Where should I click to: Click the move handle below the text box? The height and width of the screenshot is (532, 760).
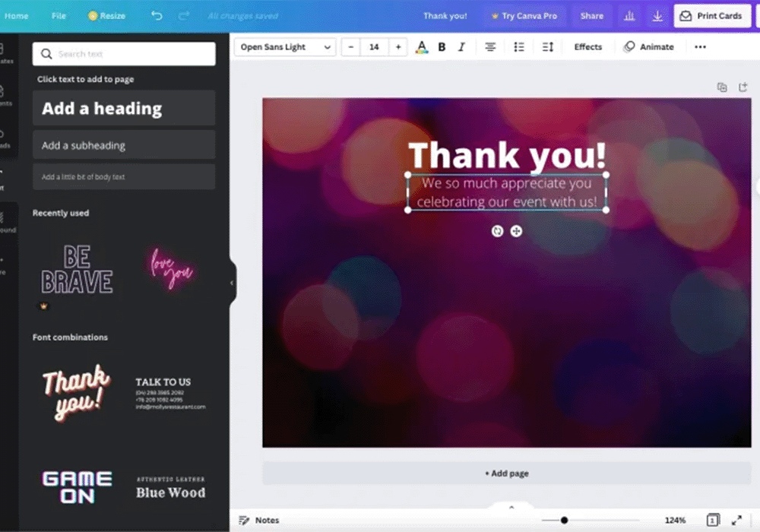point(516,231)
